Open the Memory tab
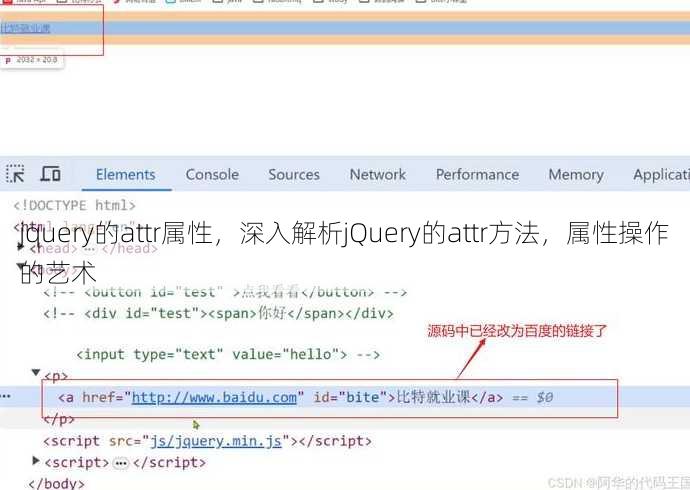Image resolution: width=690 pixels, height=490 pixels. click(x=576, y=175)
